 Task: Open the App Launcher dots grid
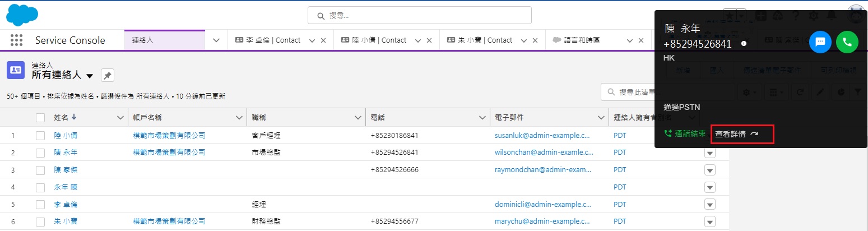16,40
